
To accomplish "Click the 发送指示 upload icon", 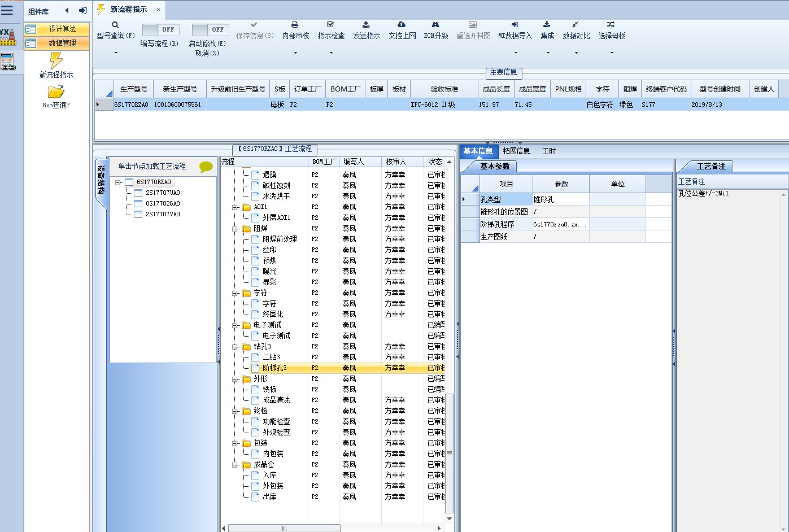I will [366, 25].
